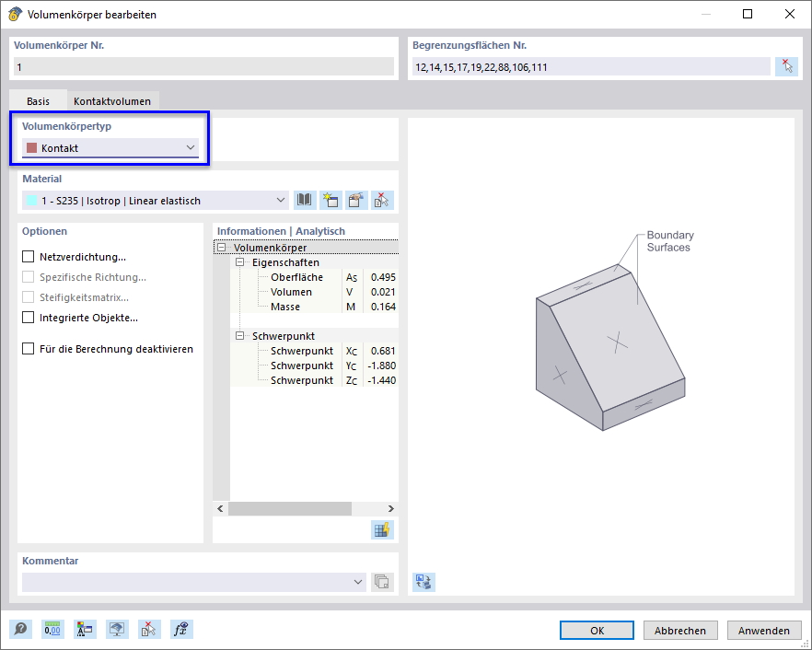812x650 pixels.
Task: Click the bottom toolbar pick object icon
Action: (x=149, y=629)
